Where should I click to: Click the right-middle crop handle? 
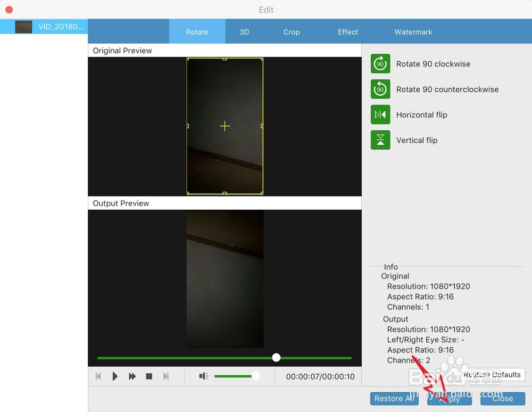[x=262, y=126]
